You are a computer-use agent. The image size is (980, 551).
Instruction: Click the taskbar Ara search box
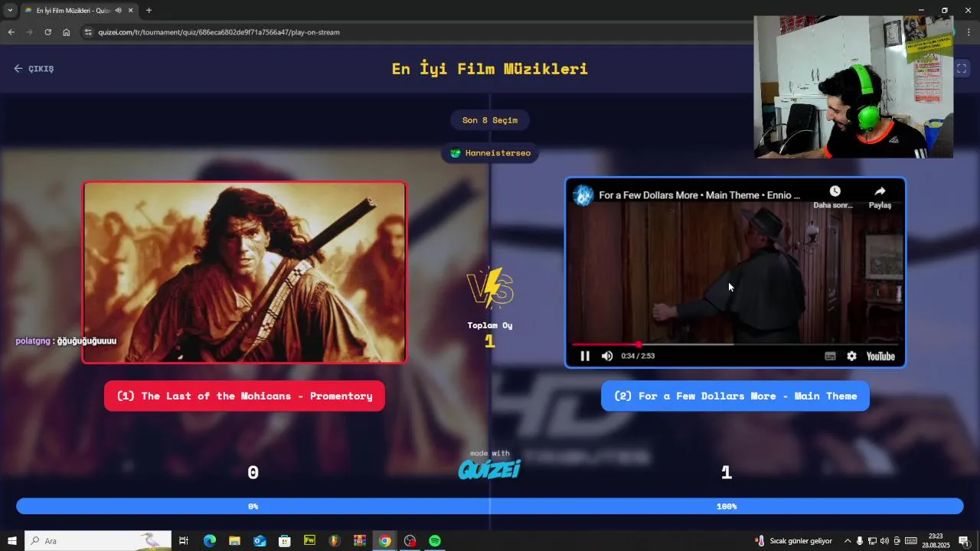(97, 541)
